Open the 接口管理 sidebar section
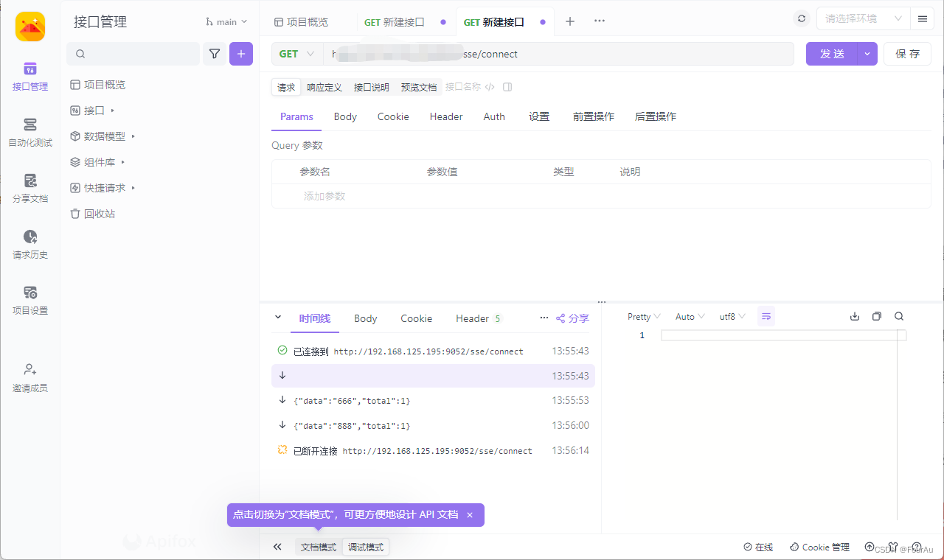Image resolution: width=944 pixels, height=560 pixels. click(30, 77)
